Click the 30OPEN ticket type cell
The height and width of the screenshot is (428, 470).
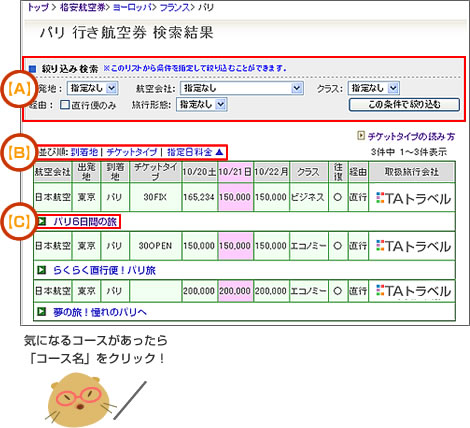click(155, 246)
